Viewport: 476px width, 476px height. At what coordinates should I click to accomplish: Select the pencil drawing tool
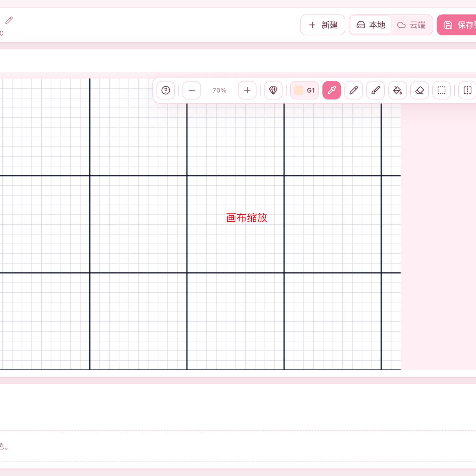click(x=354, y=90)
